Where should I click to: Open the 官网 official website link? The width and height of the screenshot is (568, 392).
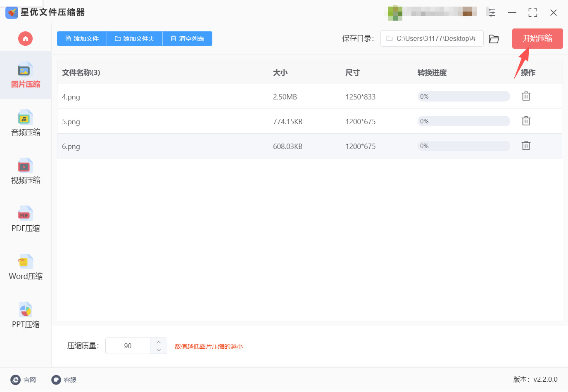point(23,380)
